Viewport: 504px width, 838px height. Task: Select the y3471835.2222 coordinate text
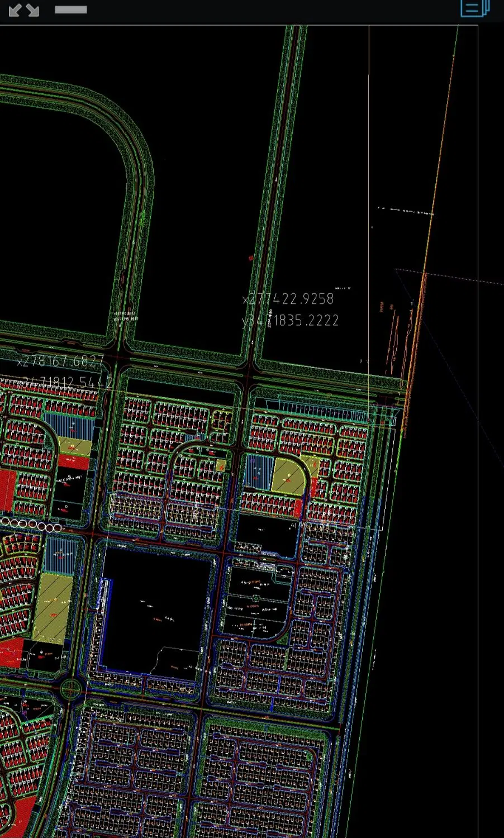[290, 320]
